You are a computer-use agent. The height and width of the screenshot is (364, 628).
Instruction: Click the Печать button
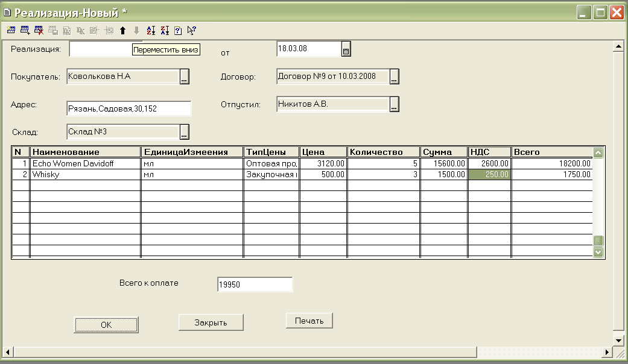309,321
